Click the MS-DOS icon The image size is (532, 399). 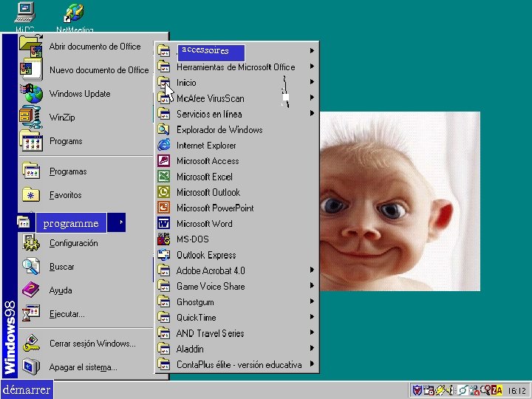164,239
